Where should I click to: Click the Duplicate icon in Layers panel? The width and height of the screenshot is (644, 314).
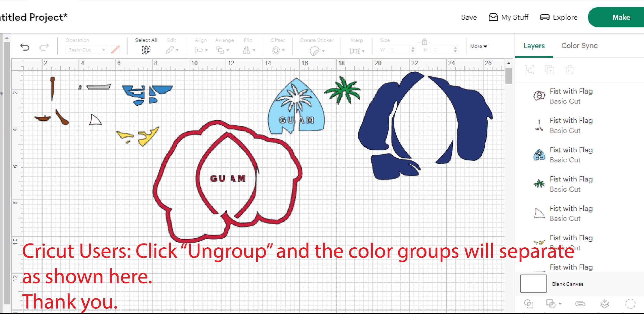coord(549,70)
